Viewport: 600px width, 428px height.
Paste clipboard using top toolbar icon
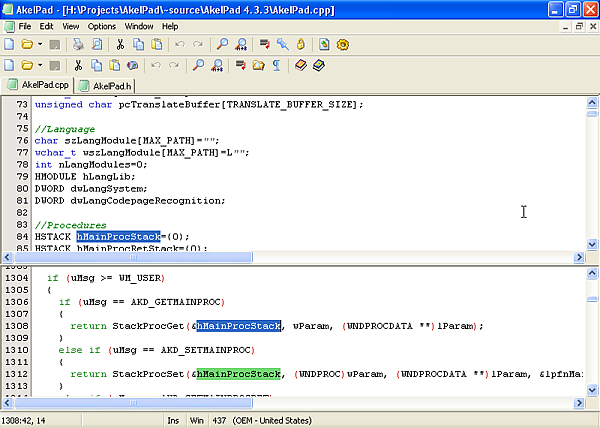coord(157,44)
